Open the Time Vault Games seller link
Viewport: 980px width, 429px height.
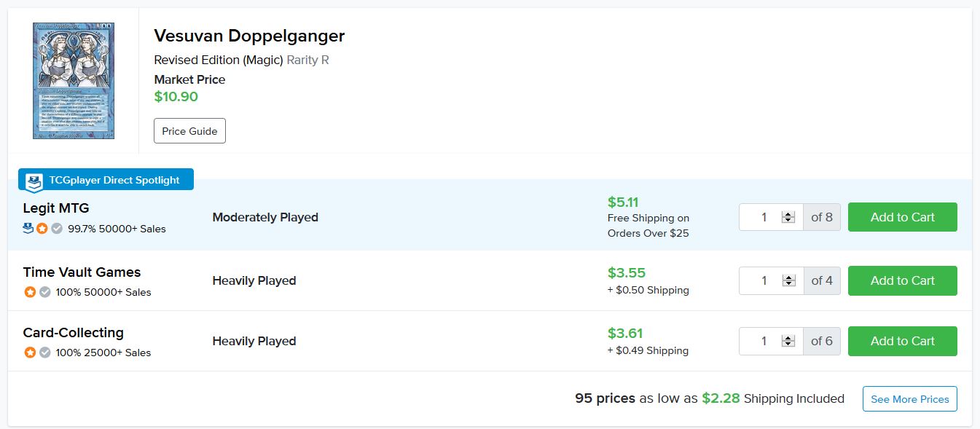pos(82,272)
